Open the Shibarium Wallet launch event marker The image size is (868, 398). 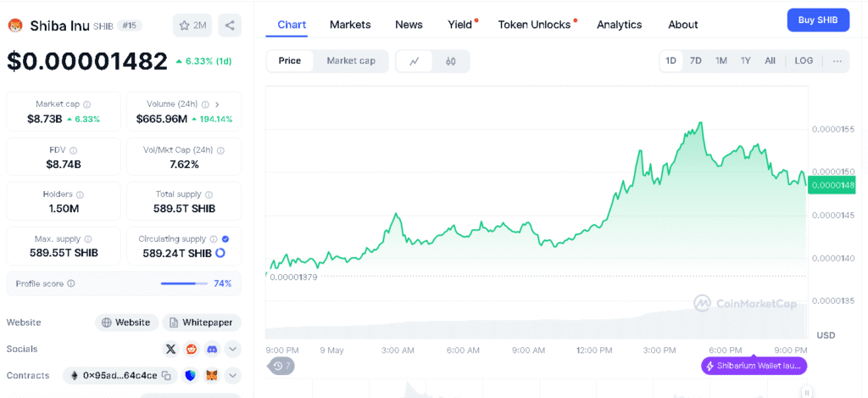[x=754, y=366]
